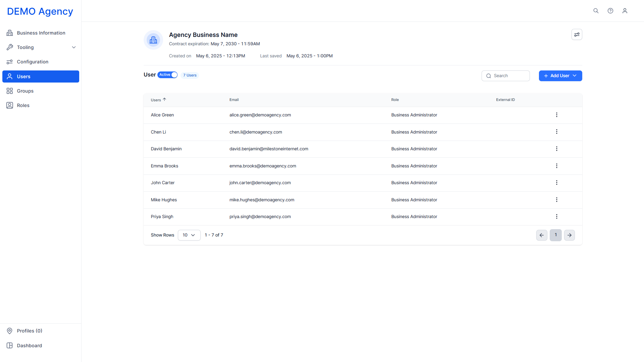Image resolution: width=644 pixels, height=362 pixels.
Task: Click the Profiles location pin icon
Action: (10, 331)
